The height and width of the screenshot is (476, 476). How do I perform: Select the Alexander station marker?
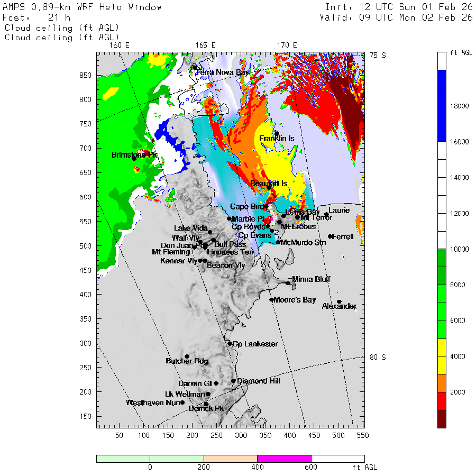click(339, 301)
